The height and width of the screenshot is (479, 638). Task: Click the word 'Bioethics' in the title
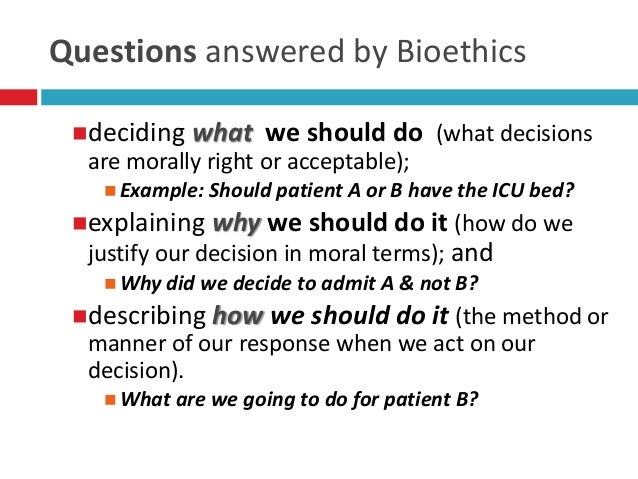461,51
